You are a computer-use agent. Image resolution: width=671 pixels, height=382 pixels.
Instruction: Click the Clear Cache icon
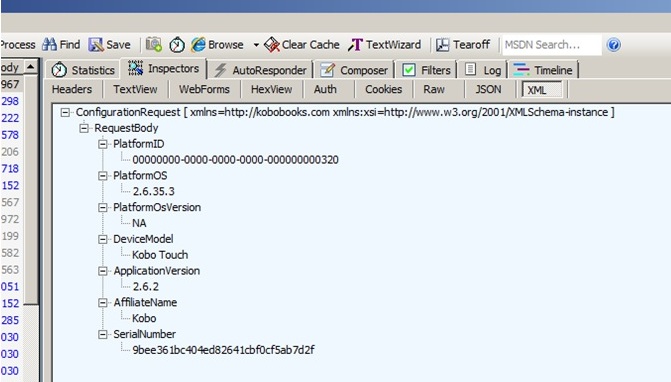pyautogui.click(x=272, y=44)
